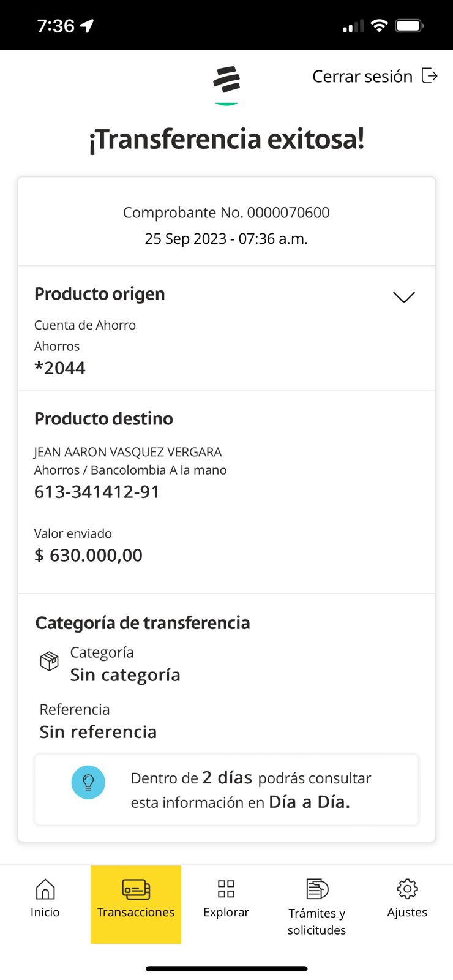Expand the Producto origen chevron
The width and height of the screenshot is (453, 980).
(x=404, y=297)
